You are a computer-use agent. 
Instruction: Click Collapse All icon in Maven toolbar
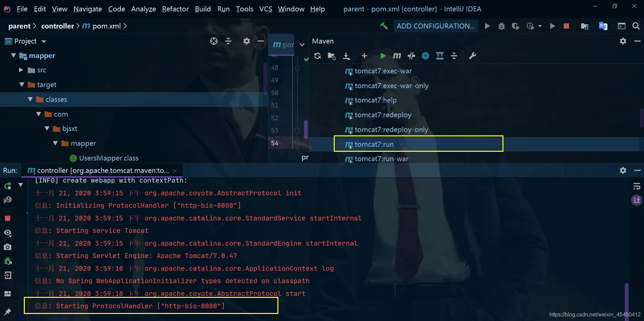[x=454, y=56]
